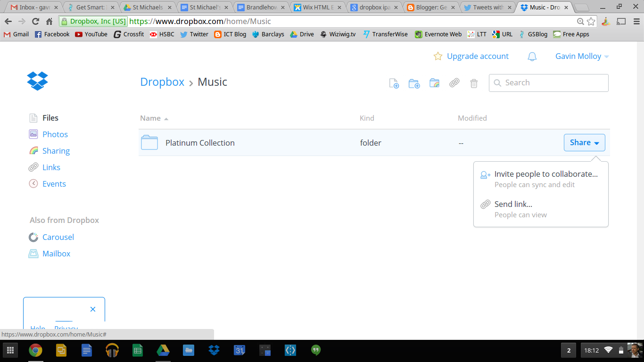644x362 pixels.
Task: Go to Dropbox root in breadcrumb
Action: [x=162, y=82]
